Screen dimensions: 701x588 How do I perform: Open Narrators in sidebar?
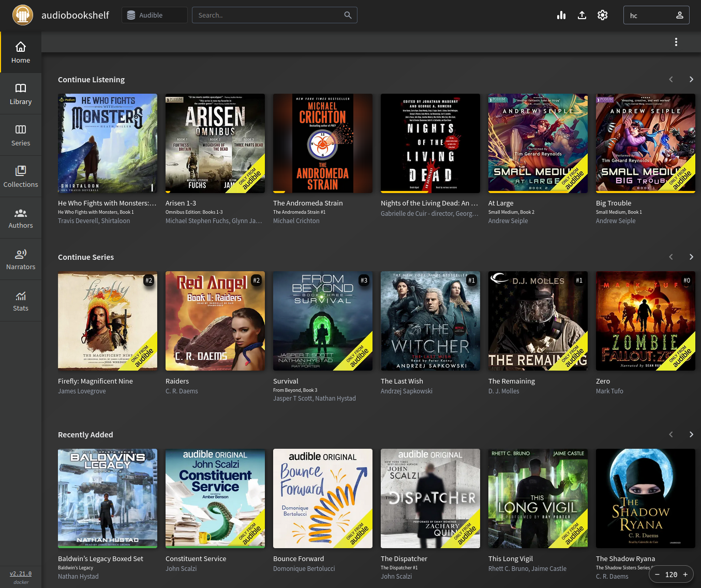tap(21, 259)
